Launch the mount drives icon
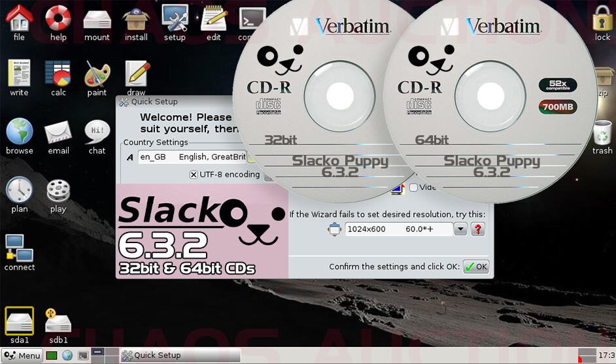616x364 pixels. pos(97,20)
